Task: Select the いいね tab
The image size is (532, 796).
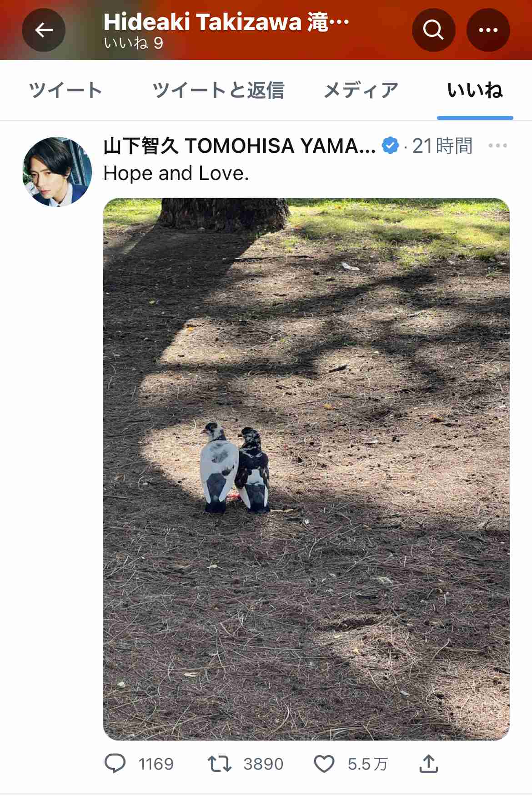Action: (x=475, y=90)
